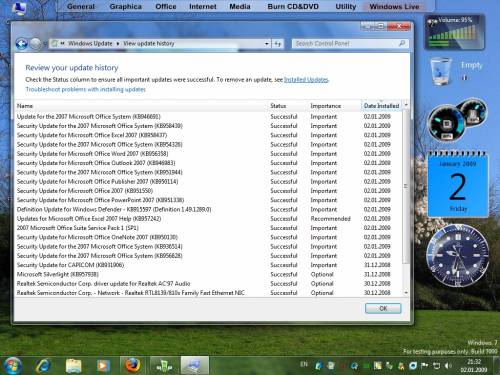Image resolution: width=500 pixels, height=375 pixels.
Task: Click the search magnifier icon
Action: (x=402, y=43)
